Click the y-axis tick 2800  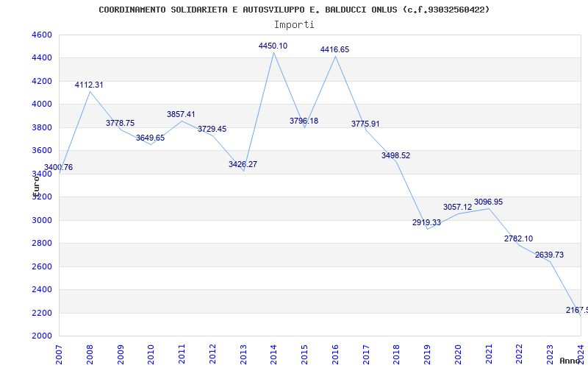tap(43, 244)
